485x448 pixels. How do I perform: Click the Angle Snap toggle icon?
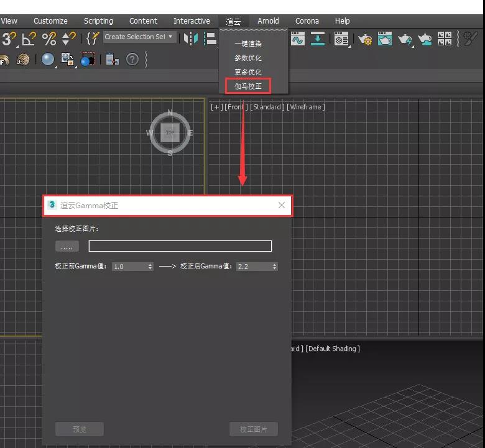tap(29, 39)
